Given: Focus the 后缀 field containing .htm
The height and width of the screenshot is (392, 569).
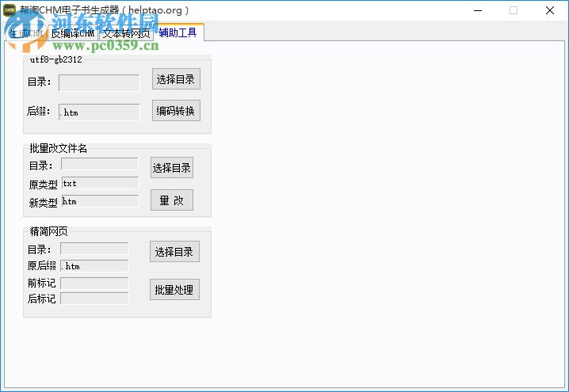Looking at the screenshot, I should click(99, 112).
